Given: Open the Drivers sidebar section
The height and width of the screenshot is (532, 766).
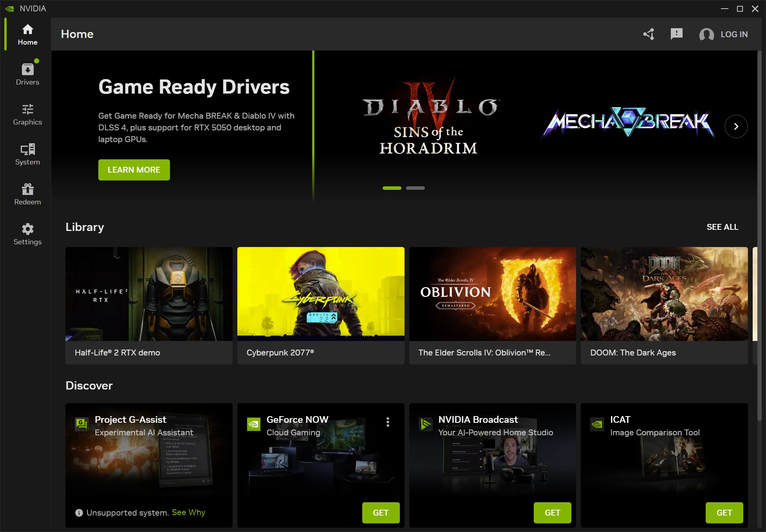Looking at the screenshot, I should [27, 74].
